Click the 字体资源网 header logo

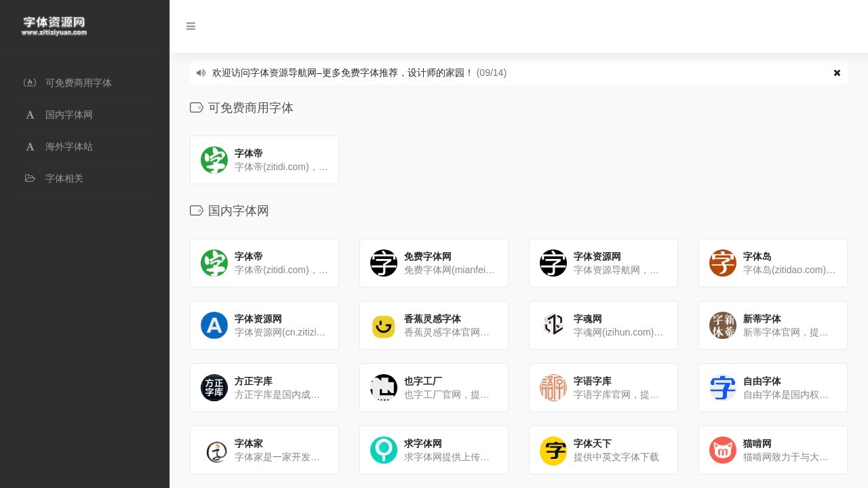coord(55,26)
